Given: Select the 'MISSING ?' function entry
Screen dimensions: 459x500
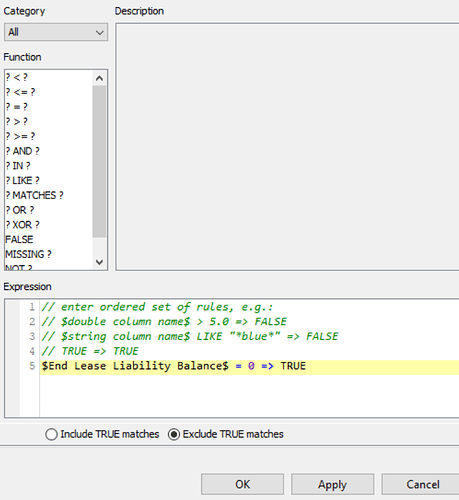Looking at the screenshot, I should point(49,254).
